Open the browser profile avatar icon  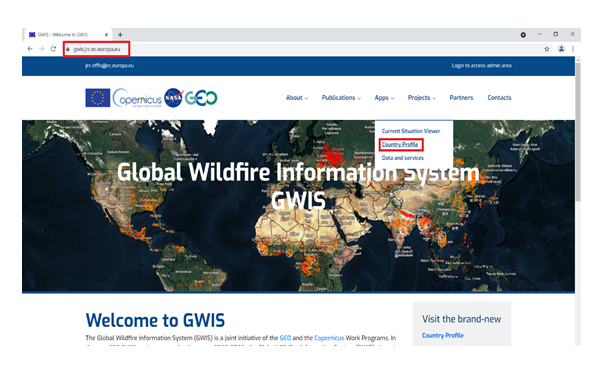[561, 49]
